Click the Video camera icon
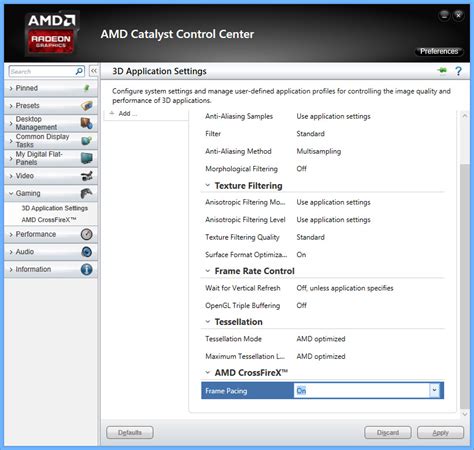This screenshot has width=474, height=450. coord(87,176)
